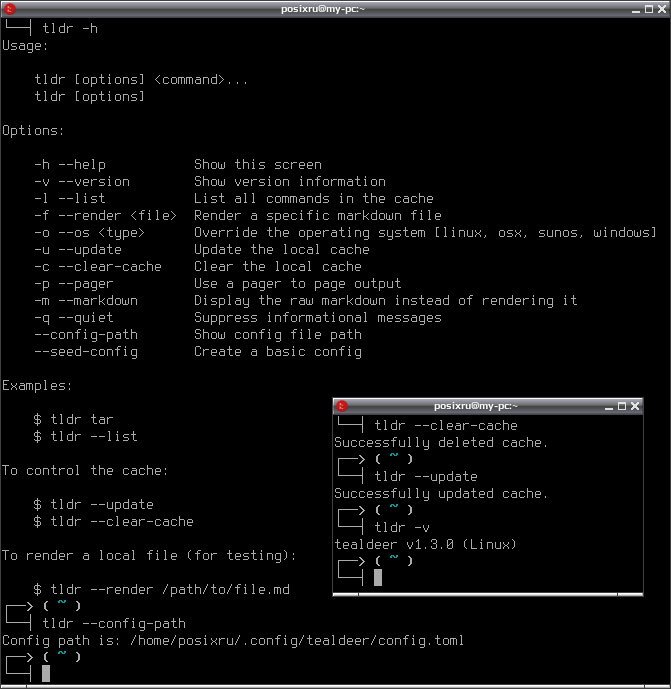
Task: Click 'Show version information' description
Action: click(x=290, y=181)
